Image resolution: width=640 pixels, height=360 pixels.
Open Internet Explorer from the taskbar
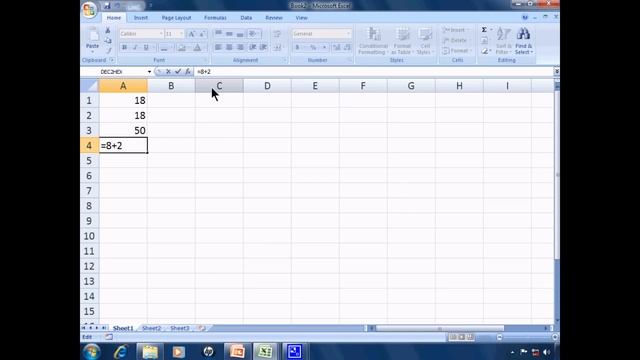coord(120,351)
